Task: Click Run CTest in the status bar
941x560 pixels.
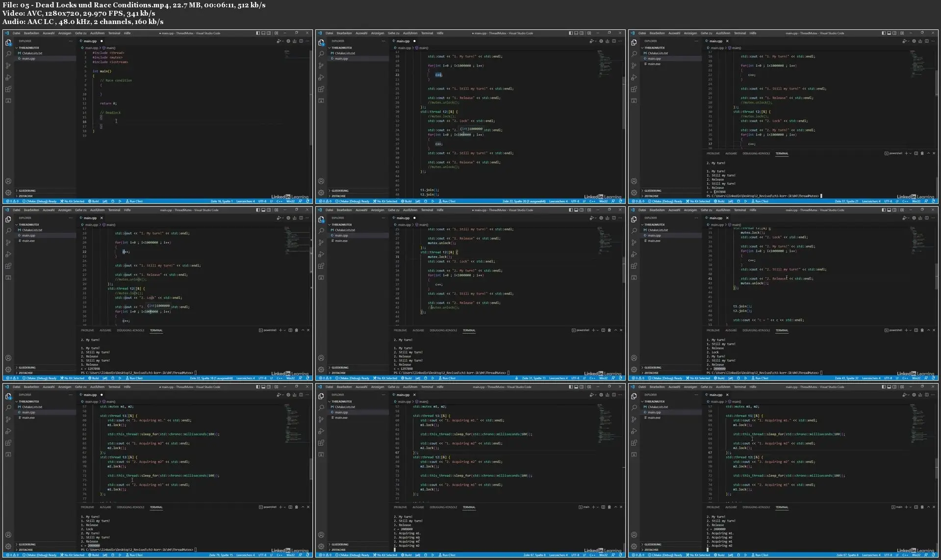Action: tap(135, 201)
